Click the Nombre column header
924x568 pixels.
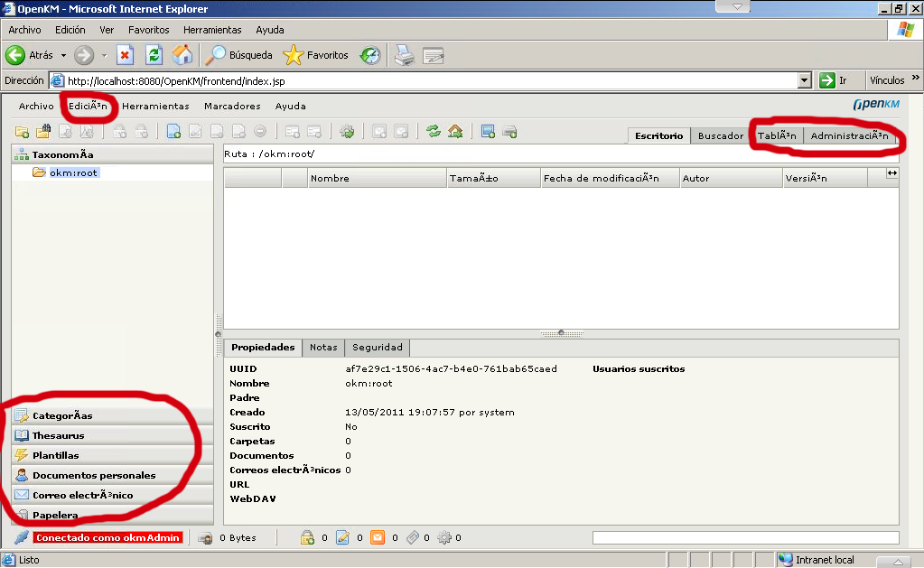point(377,179)
